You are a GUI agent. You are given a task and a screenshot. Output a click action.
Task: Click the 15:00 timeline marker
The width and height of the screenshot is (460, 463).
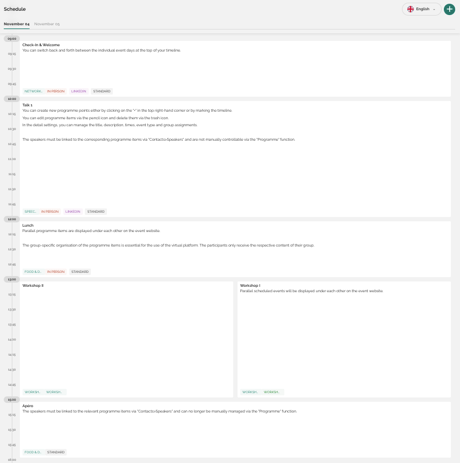coord(12,400)
